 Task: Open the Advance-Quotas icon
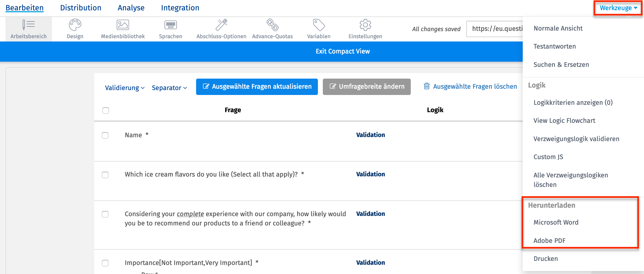tap(272, 25)
